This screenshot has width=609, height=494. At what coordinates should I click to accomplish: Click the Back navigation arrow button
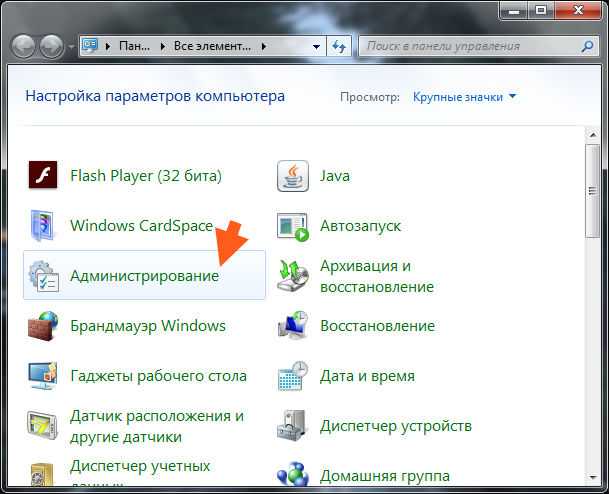24,46
